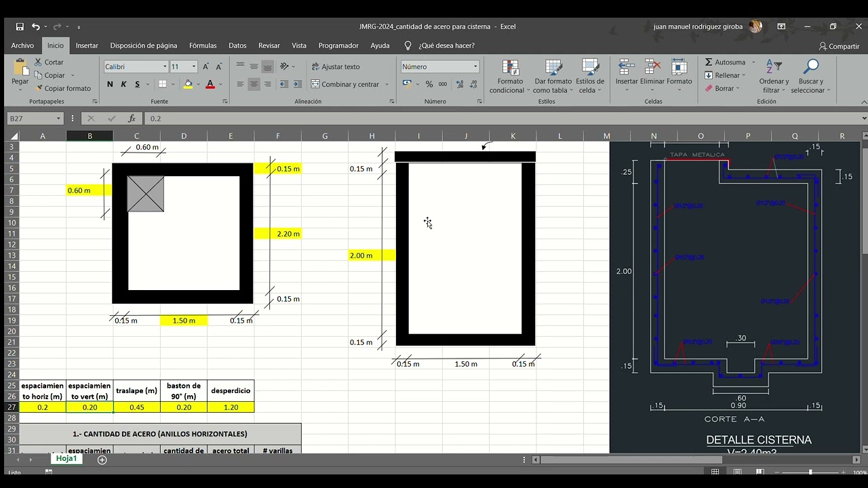Click Increase decimals icon
The width and height of the screenshot is (868, 488).
[460, 84]
